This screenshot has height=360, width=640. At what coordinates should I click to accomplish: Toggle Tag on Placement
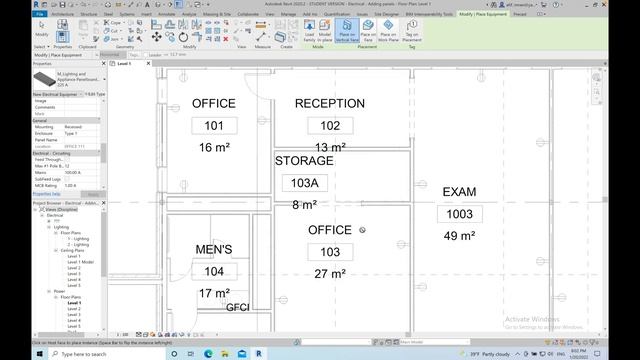click(x=412, y=31)
